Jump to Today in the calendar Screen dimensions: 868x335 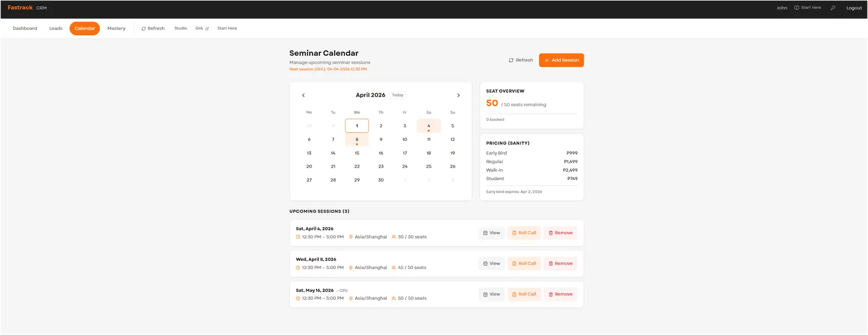(x=398, y=95)
